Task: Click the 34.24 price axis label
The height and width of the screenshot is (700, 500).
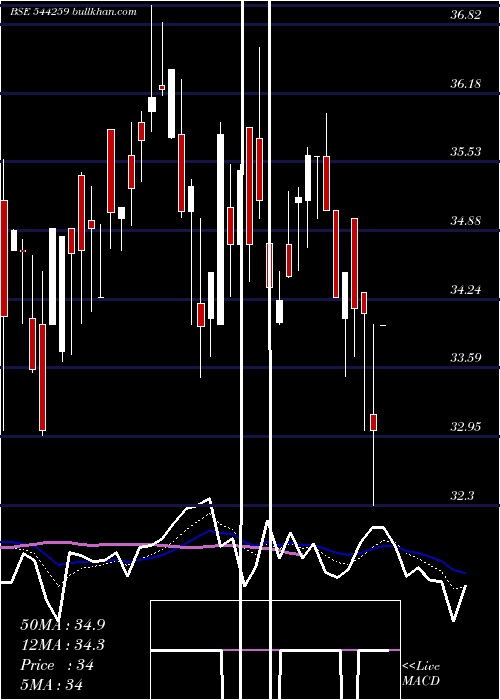Action: (465, 290)
